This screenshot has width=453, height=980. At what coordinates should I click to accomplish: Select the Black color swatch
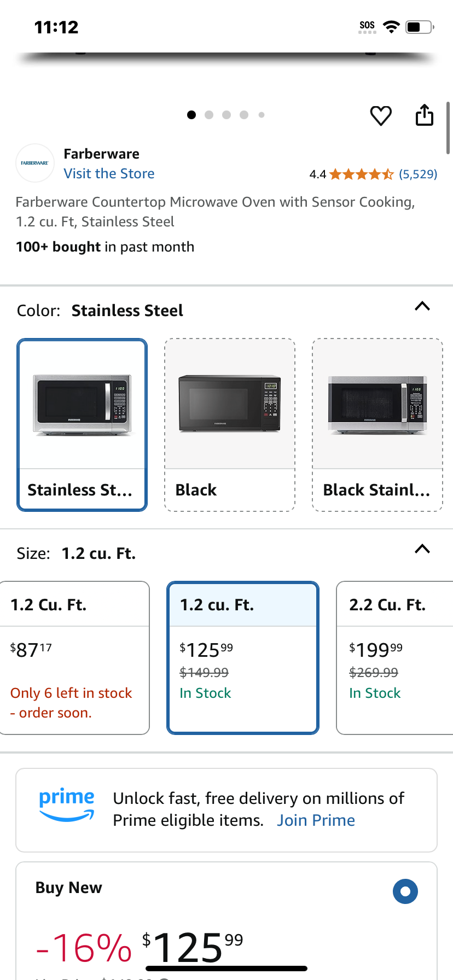230,425
